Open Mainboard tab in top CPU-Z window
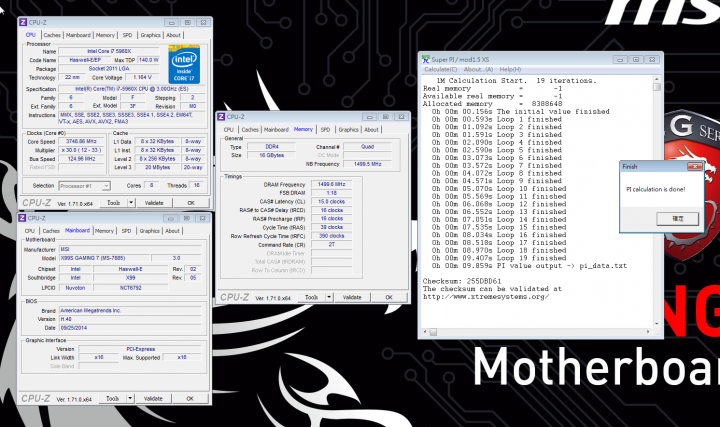The width and height of the screenshot is (720, 427). coord(78,35)
